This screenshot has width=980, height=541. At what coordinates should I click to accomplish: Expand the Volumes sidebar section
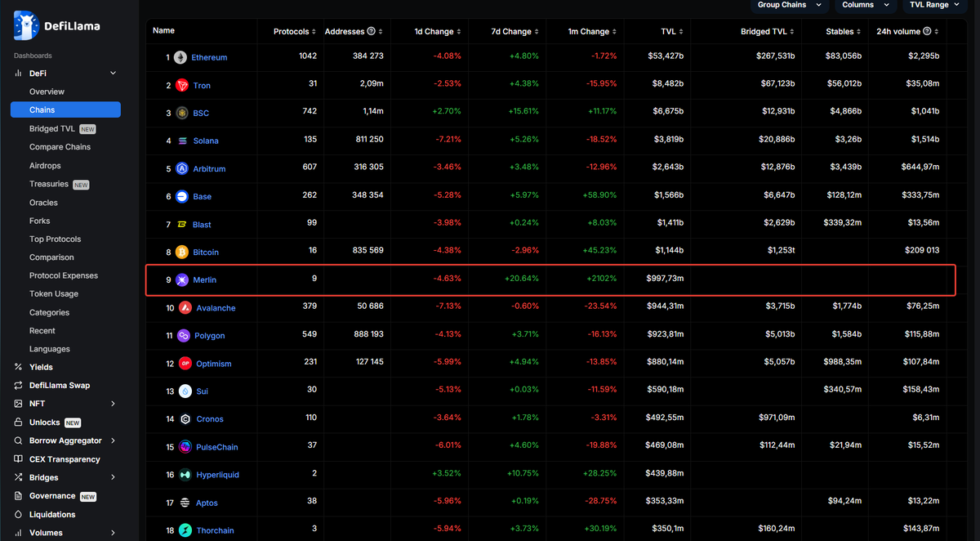(113, 533)
